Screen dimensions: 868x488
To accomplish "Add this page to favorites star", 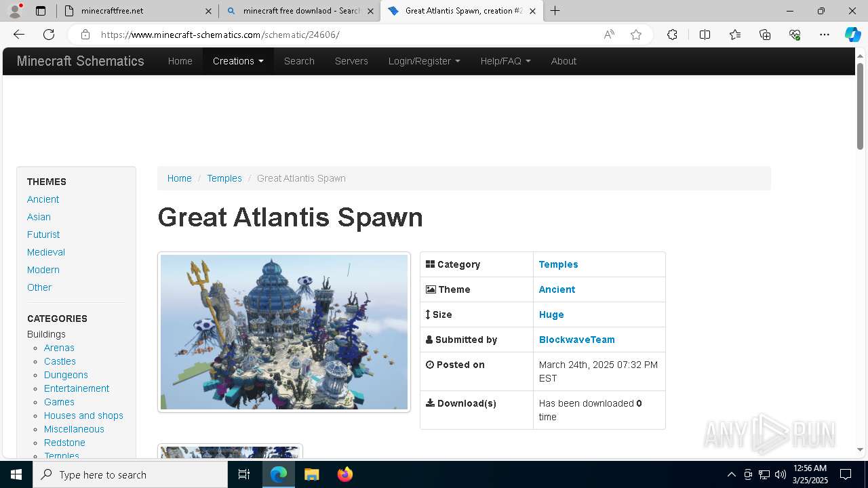I will 636,35.
